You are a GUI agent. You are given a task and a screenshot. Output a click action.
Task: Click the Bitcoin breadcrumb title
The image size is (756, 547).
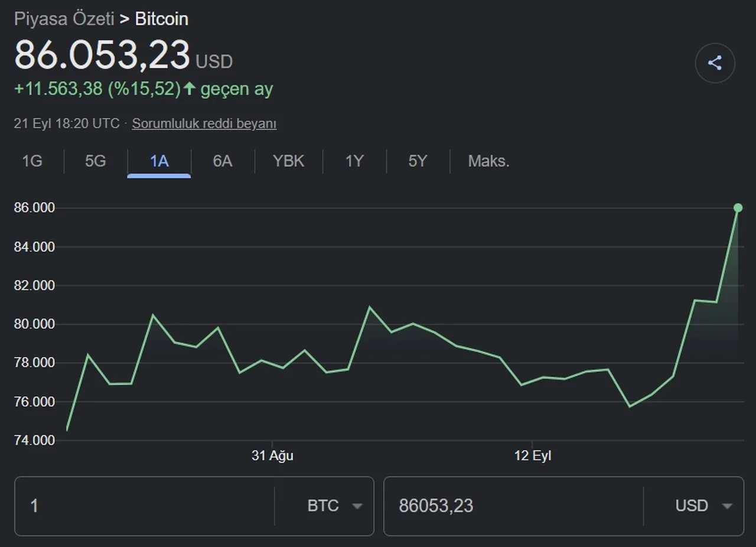162,19
